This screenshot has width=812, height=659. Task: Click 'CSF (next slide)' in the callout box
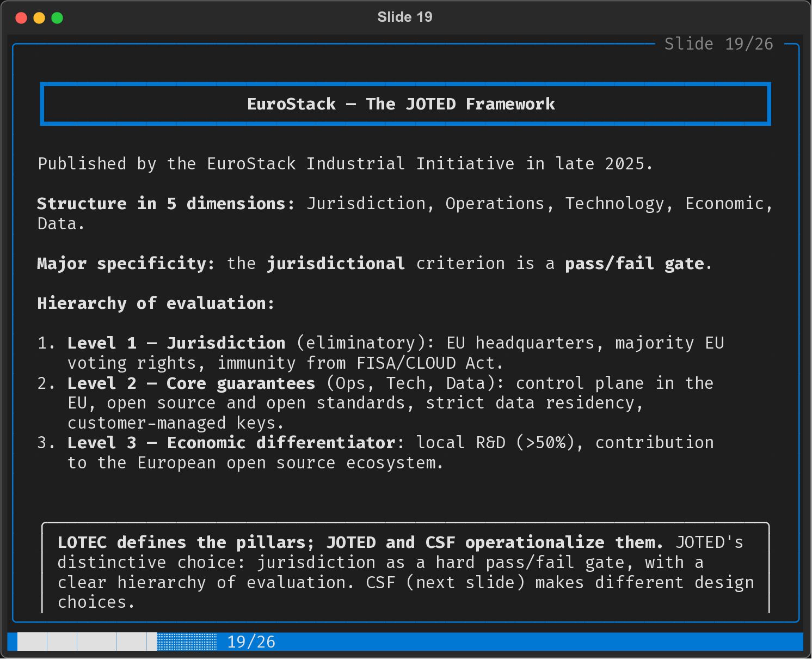446,583
